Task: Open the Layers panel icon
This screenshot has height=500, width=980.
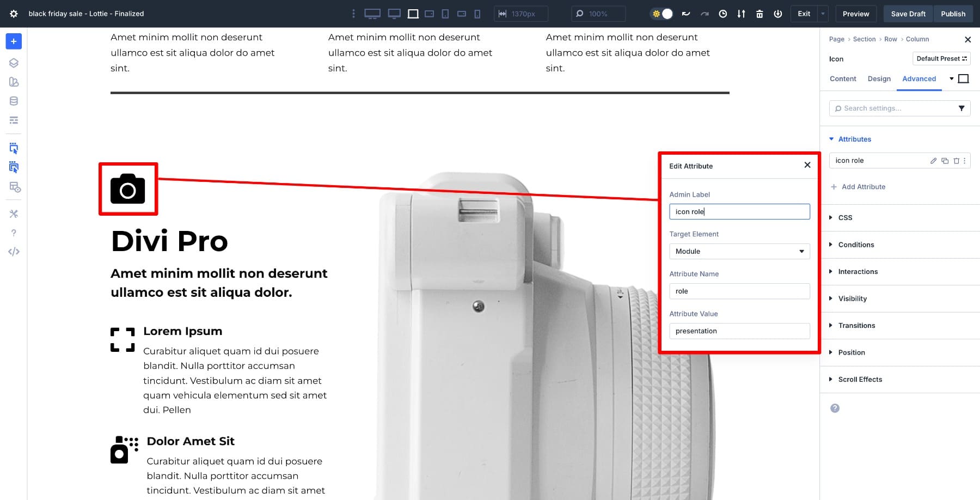Action: (14, 63)
